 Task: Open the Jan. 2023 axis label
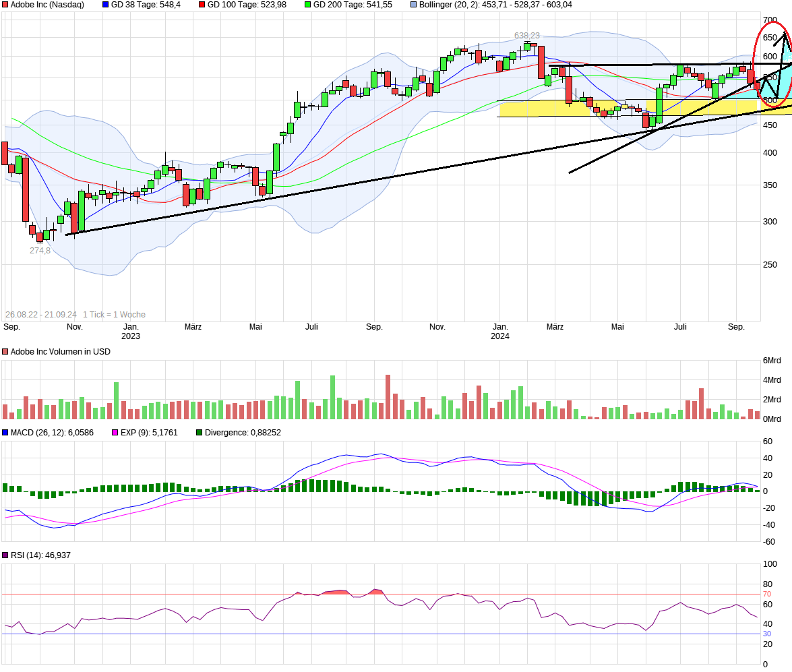click(x=131, y=330)
